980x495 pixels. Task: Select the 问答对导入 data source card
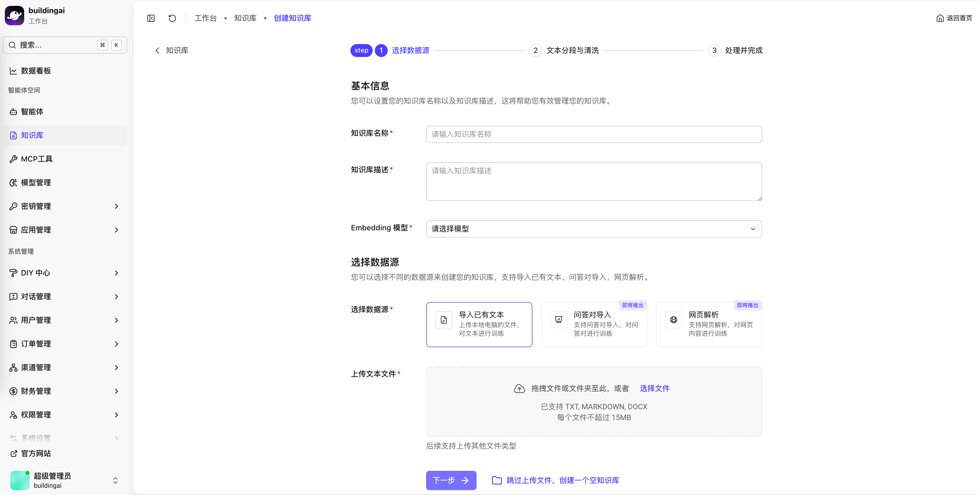point(594,324)
